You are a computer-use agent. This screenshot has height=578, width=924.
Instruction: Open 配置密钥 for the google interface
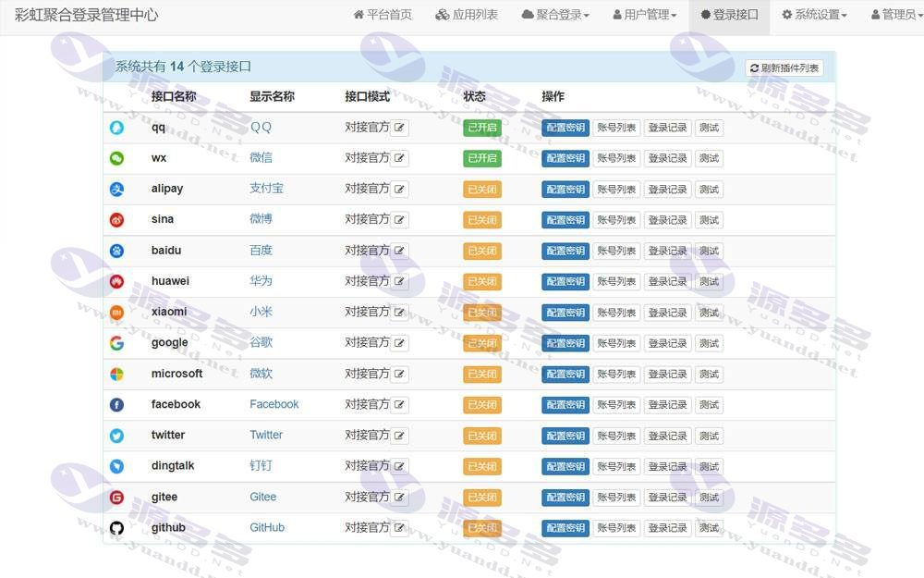pos(565,343)
